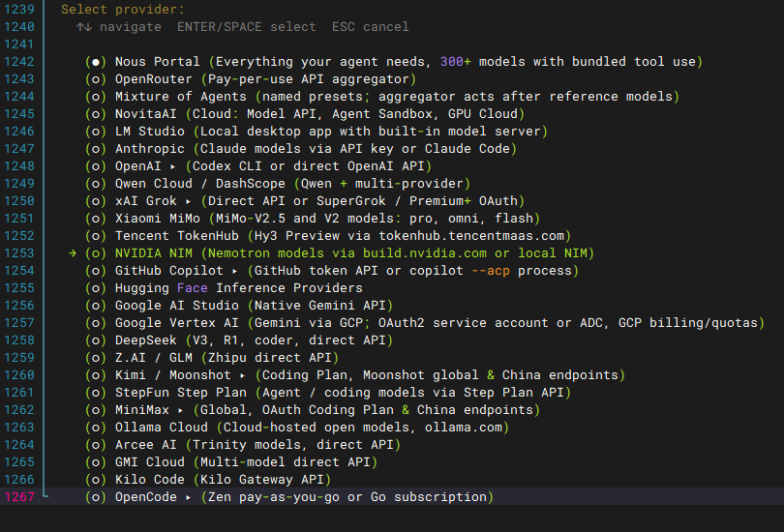Screen dimensions: 784x532
Task: Click the 'Pay-per-use API aggregator' description
Action: tap(309, 79)
